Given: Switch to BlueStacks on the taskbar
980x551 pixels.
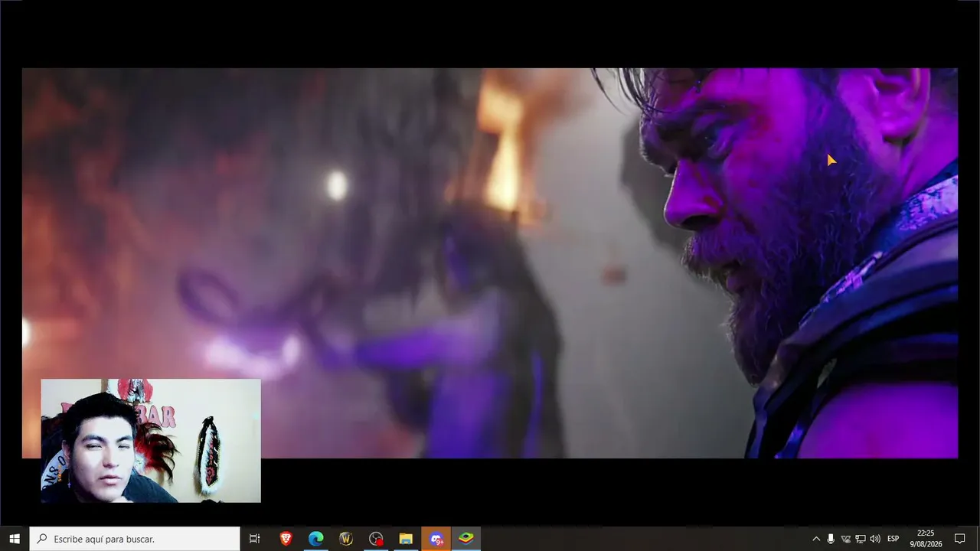Looking at the screenshot, I should coord(465,539).
